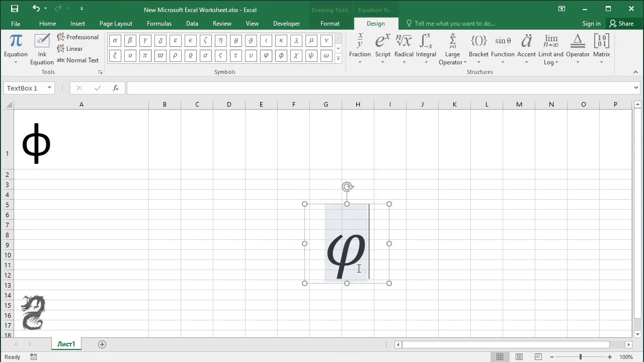The height and width of the screenshot is (362, 644).
Task: Toggle Normal Text in equation
Action: pos(77,60)
